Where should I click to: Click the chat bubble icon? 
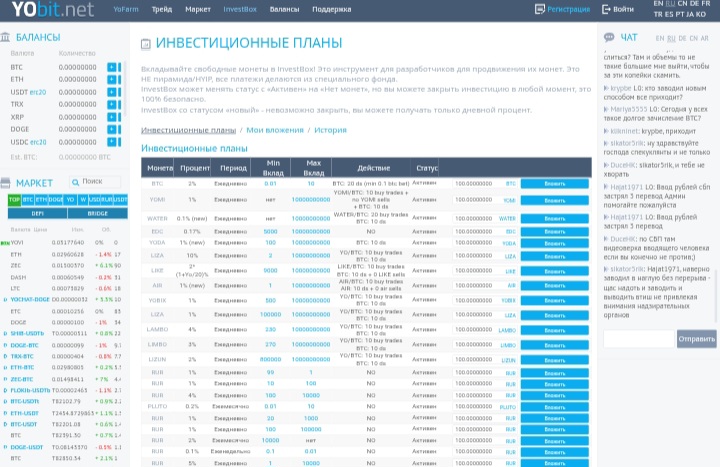[609, 37]
